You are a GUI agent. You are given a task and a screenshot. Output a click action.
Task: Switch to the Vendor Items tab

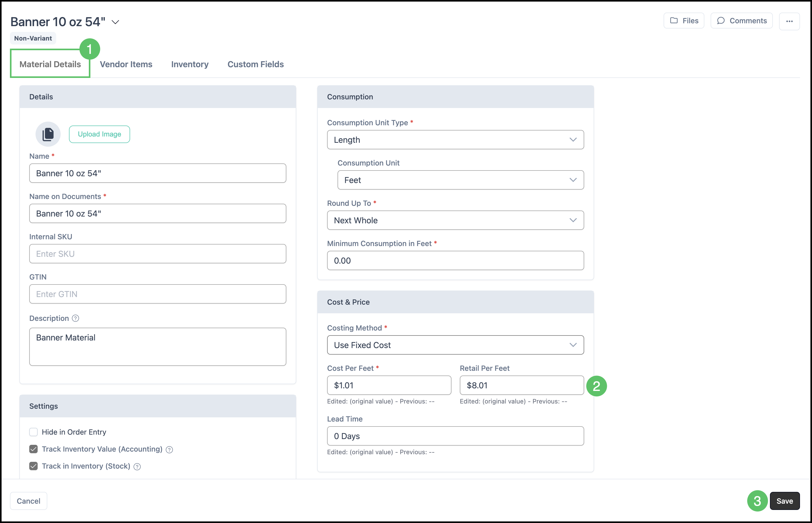[x=126, y=64]
